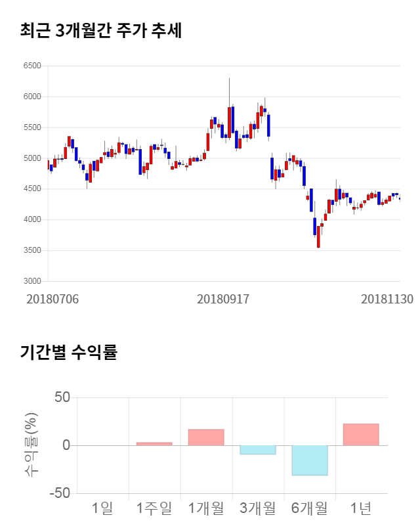Click the 20181130 end date label

point(387,299)
